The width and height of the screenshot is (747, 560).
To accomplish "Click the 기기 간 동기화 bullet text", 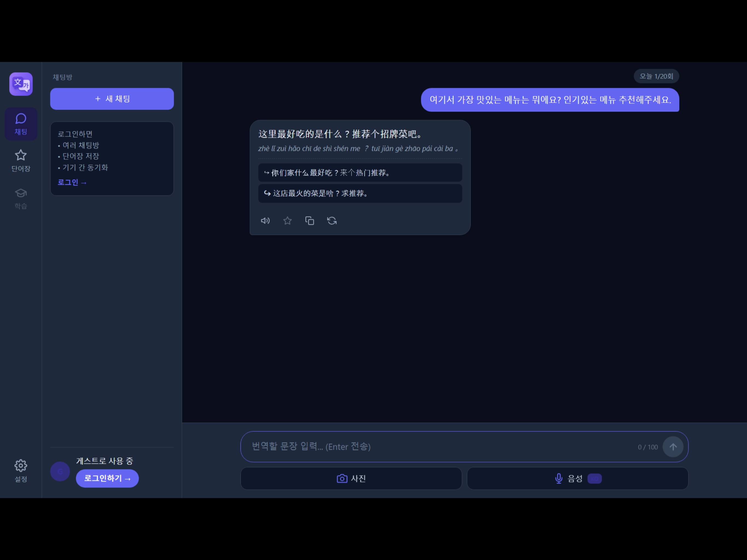I will pyautogui.click(x=85, y=168).
